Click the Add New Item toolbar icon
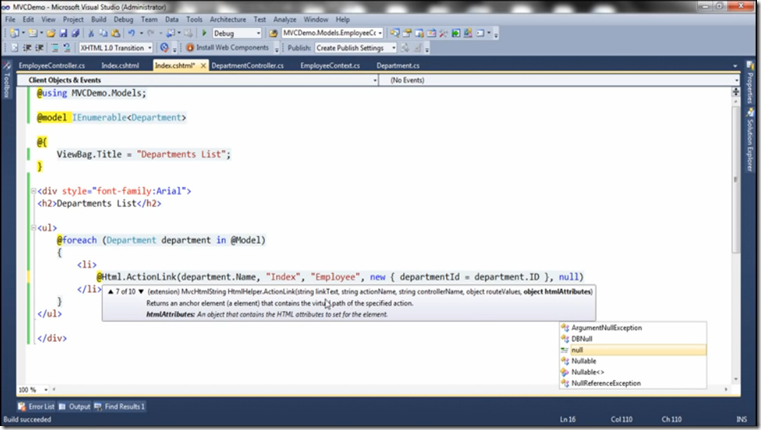 [32, 33]
